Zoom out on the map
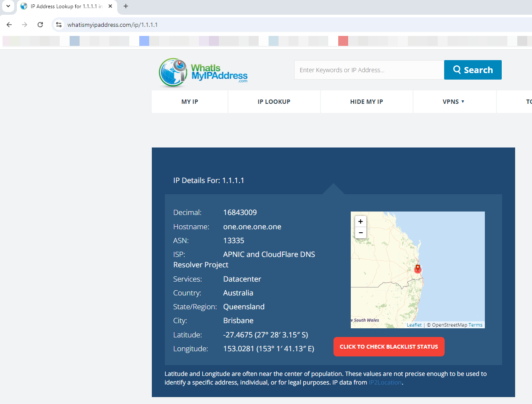532x404 pixels. click(360, 233)
